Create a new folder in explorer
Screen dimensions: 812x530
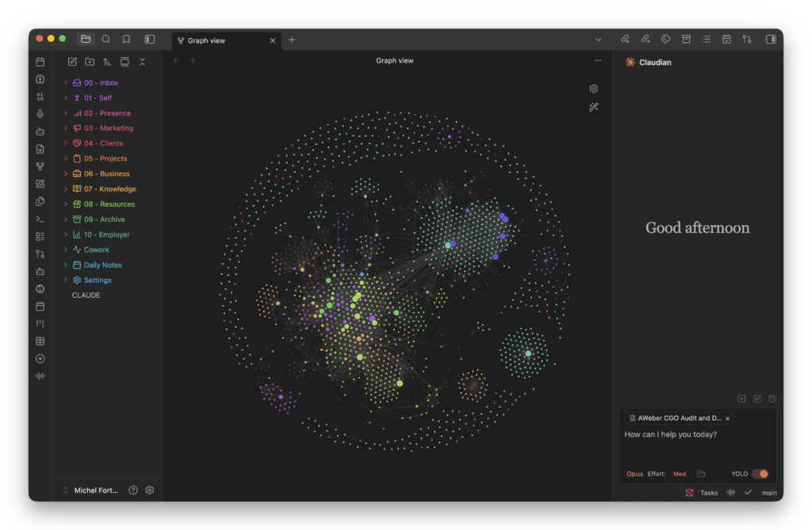(90, 62)
